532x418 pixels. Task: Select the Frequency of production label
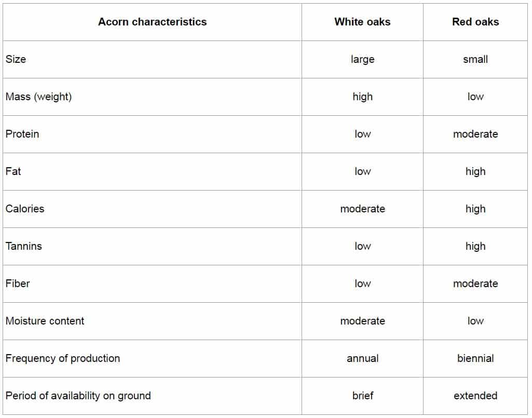click(63, 358)
